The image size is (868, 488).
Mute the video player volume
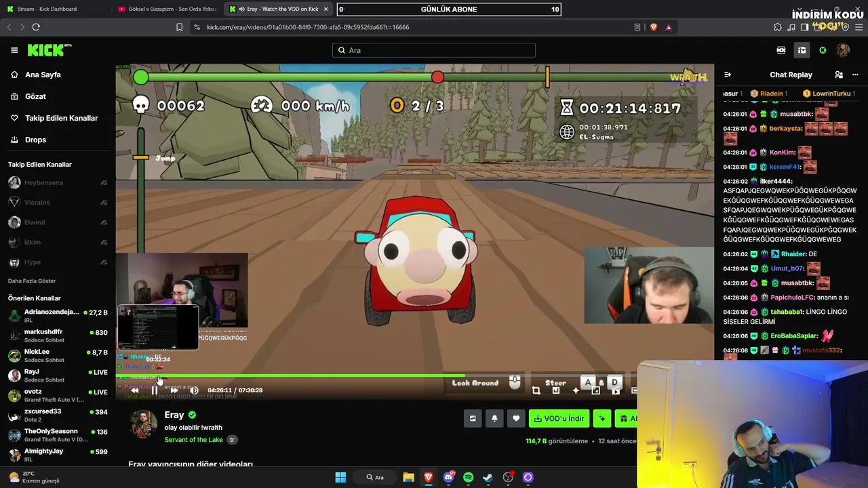(x=194, y=390)
